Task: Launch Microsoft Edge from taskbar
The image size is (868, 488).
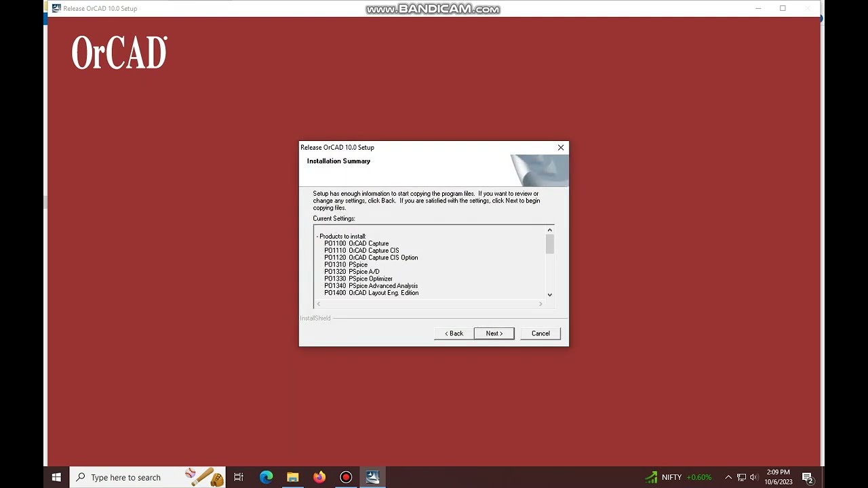Action: pos(266,477)
